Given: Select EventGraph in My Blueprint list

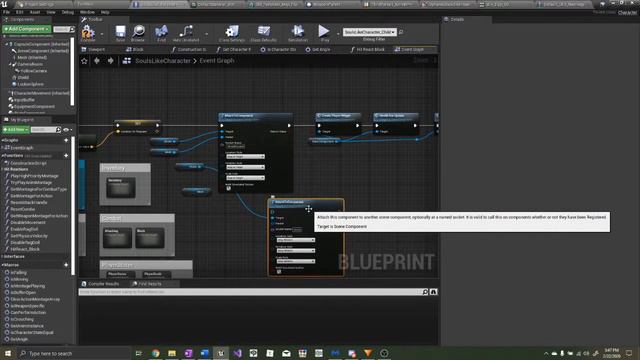Looking at the screenshot, I should (x=22, y=148).
